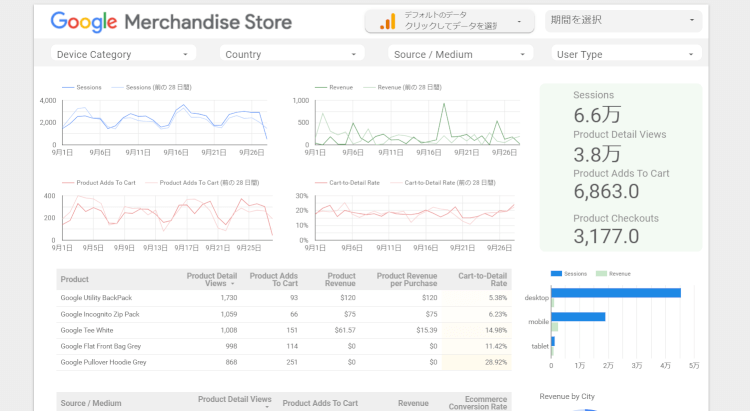Click the Product Adds To Cart (前の 28 日間) legend
This screenshot has width=750, height=411.
coord(202,183)
